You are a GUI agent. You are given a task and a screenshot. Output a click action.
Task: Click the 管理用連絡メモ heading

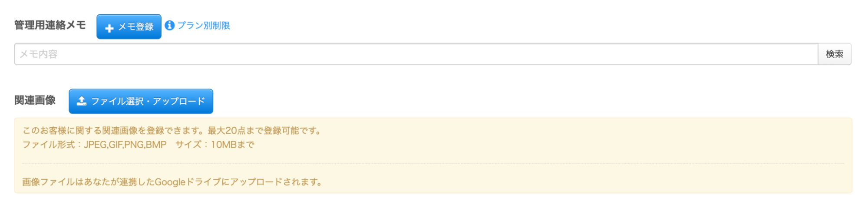pyautogui.click(x=50, y=25)
